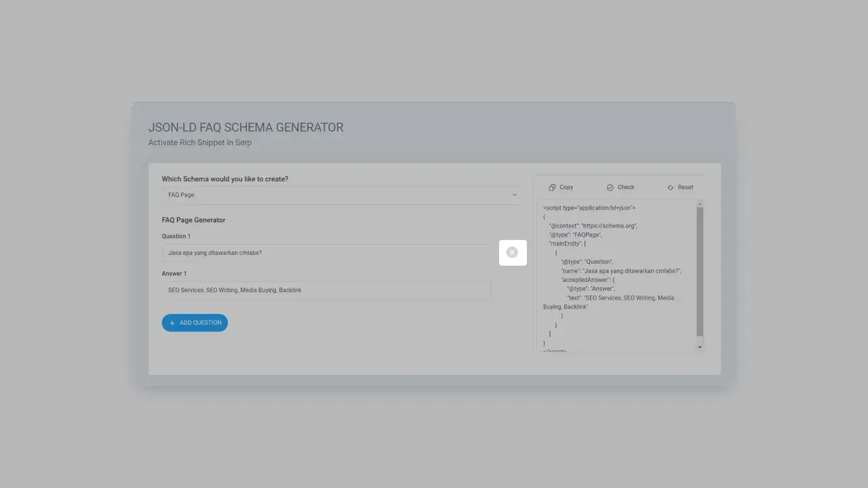Image resolution: width=868 pixels, height=488 pixels.
Task: Expand the Which Schema dropdown list
Action: [x=339, y=195]
